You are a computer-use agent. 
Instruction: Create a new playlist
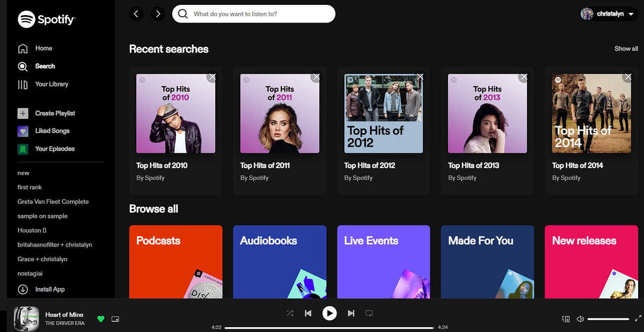(x=54, y=113)
